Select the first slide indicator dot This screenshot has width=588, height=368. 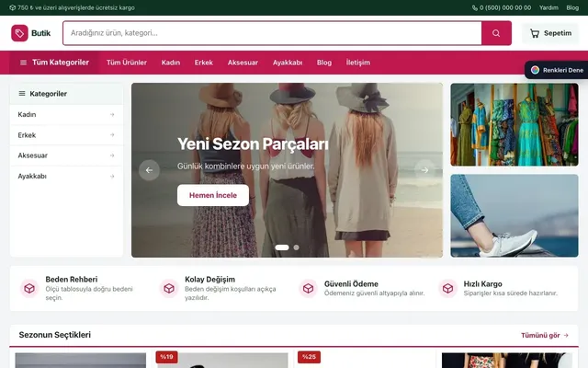(282, 247)
